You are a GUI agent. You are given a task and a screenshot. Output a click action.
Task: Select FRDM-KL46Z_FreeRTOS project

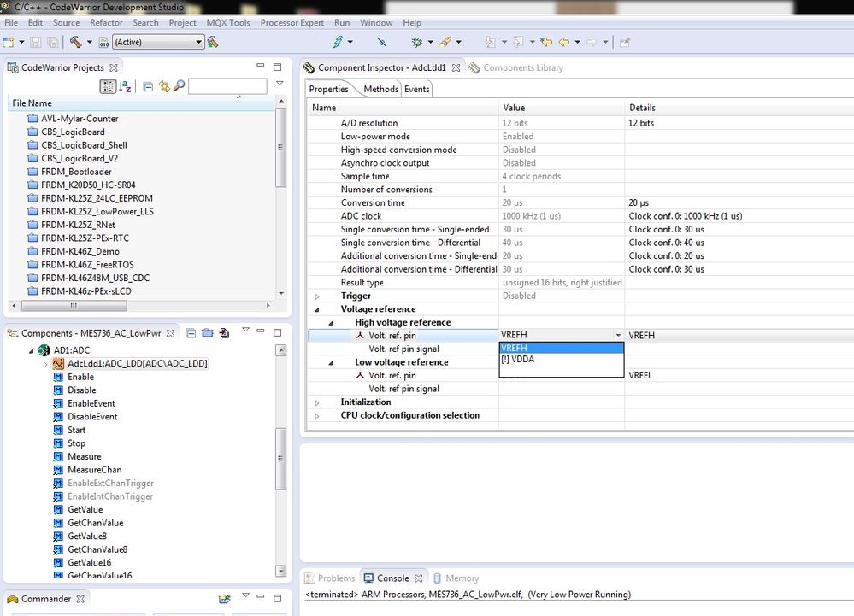(87, 265)
